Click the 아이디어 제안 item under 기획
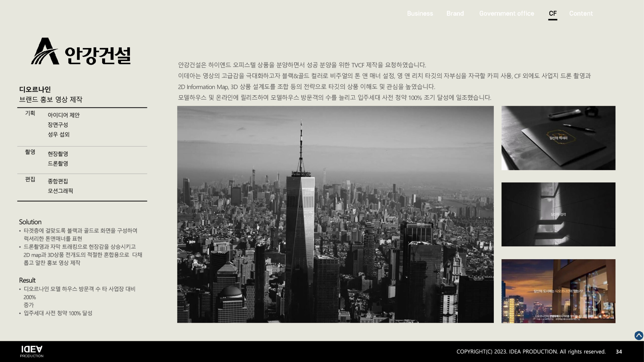This screenshot has width=644, height=362. pyautogui.click(x=64, y=115)
